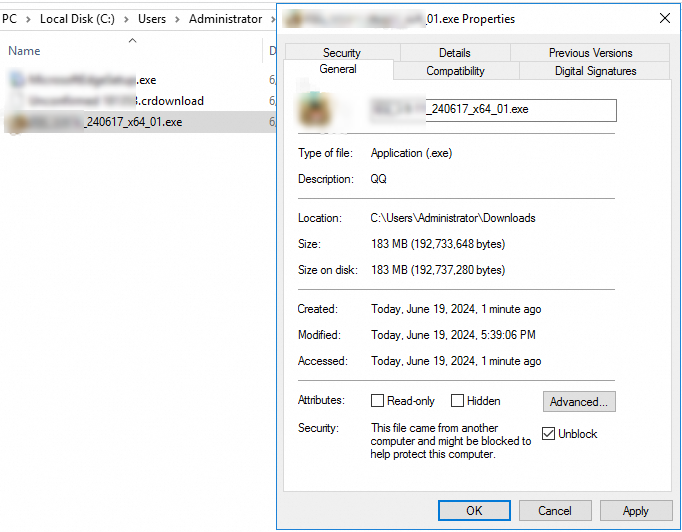Open the Details tab
Screen dimensions: 682x532
click(x=455, y=53)
